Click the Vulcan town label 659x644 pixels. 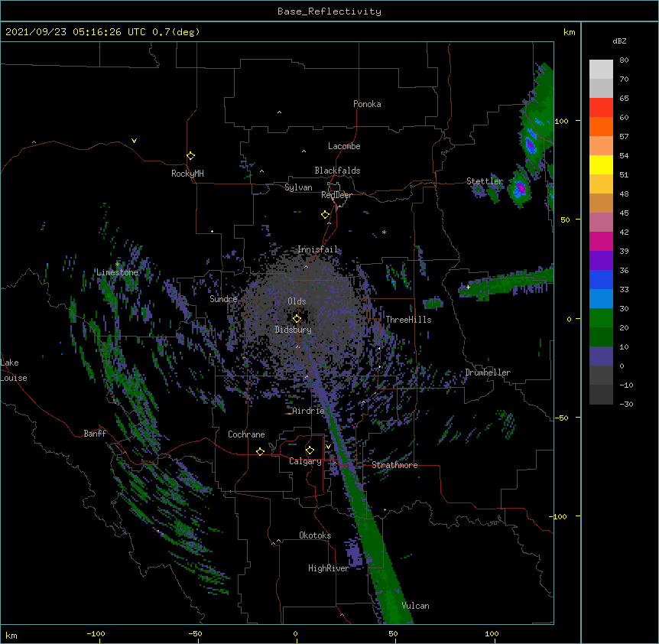tap(415, 606)
